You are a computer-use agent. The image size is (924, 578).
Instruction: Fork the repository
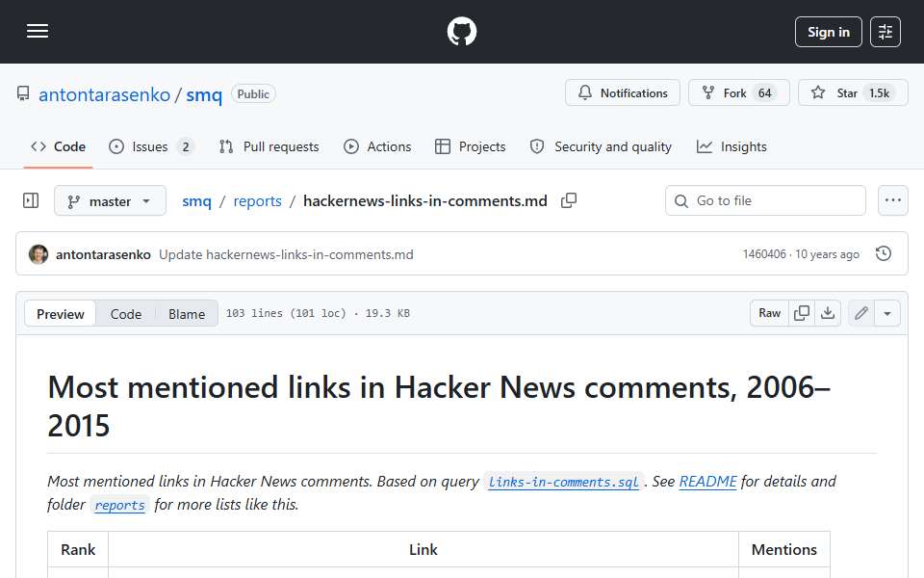point(738,93)
